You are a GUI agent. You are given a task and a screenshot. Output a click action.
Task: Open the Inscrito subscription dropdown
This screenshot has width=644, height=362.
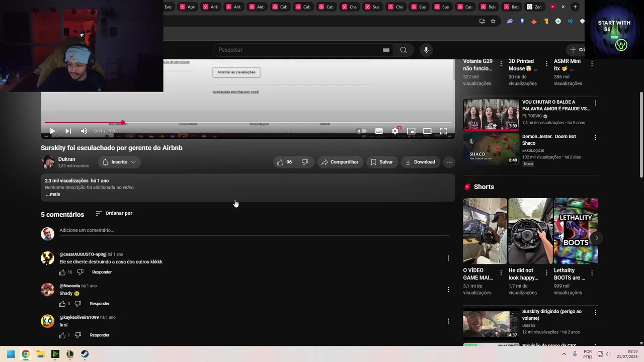[x=119, y=162]
